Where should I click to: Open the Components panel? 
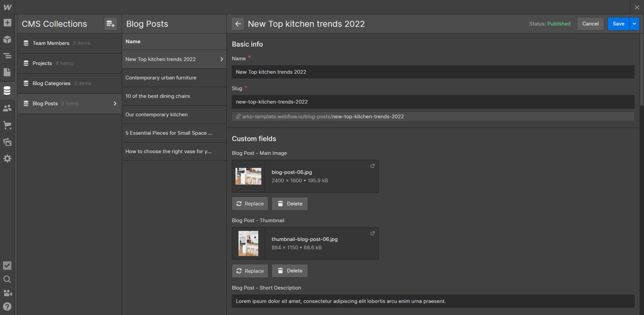(x=7, y=40)
